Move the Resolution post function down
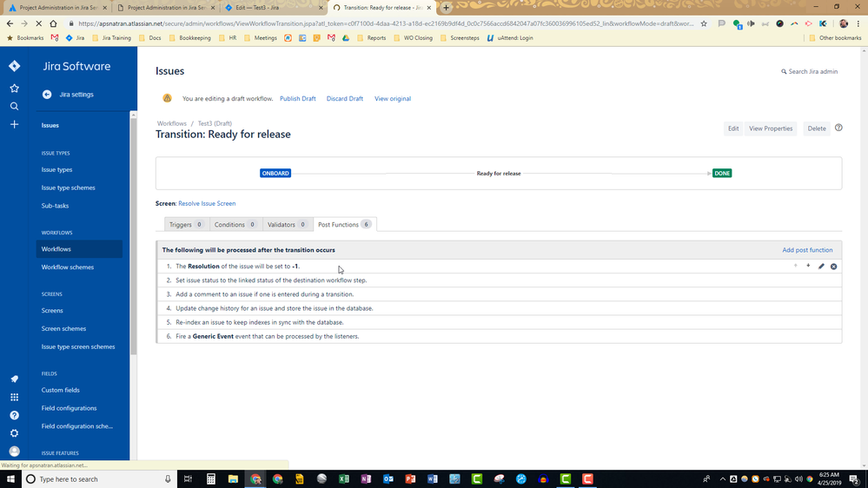Viewport: 868px width, 488px height. coord(808,266)
